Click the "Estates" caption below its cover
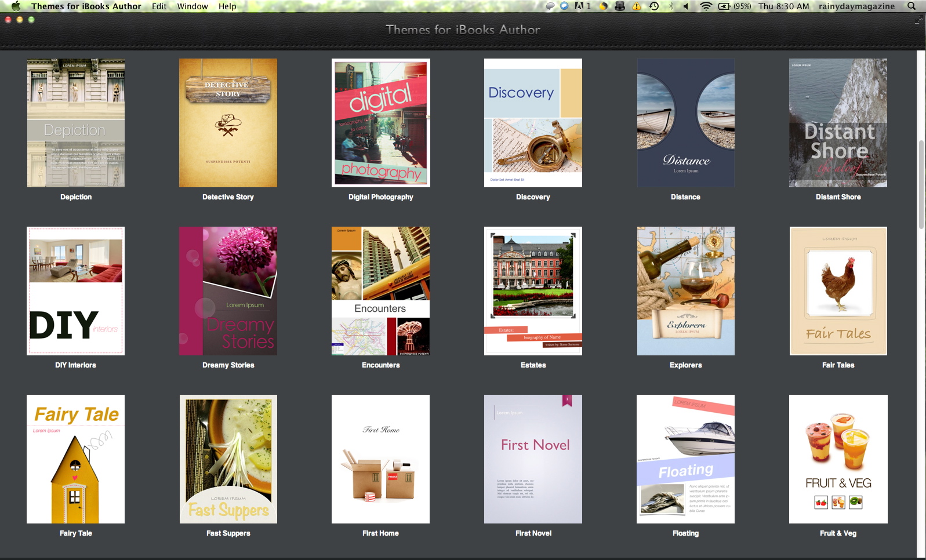Screen dimensions: 926x560 point(533,365)
